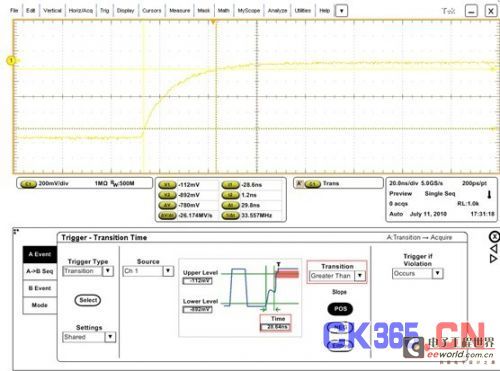Open the Mode tab
500x371 pixels.
click(x=40, y=305)
